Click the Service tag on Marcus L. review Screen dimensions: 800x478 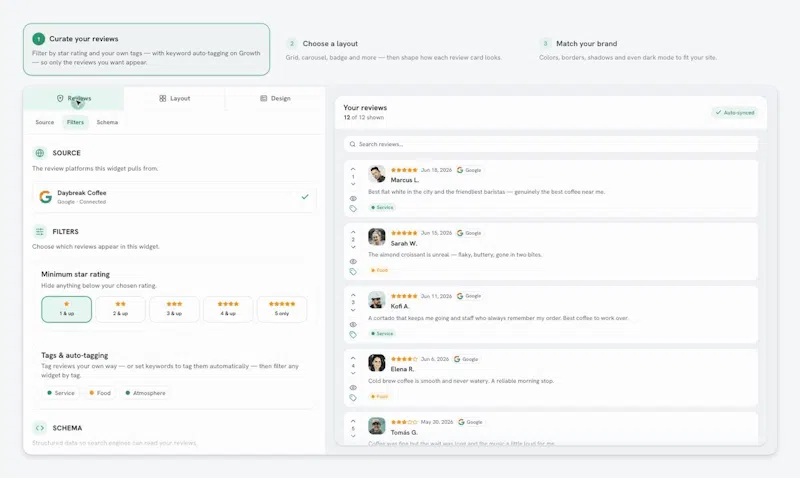(x=382, y=208)
